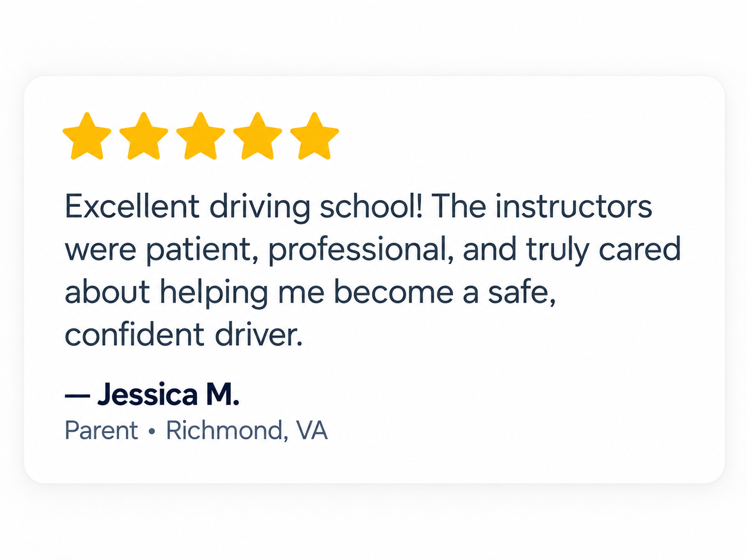Click the phrase truly cared
This screenshot has width=747, height=560.
click(604, 251)
